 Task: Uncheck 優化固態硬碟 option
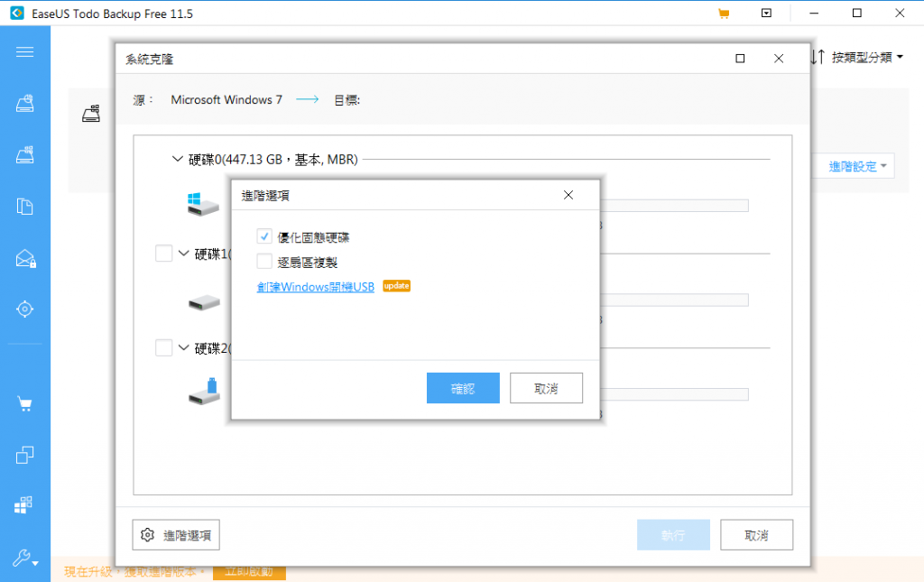click(264, 236)
